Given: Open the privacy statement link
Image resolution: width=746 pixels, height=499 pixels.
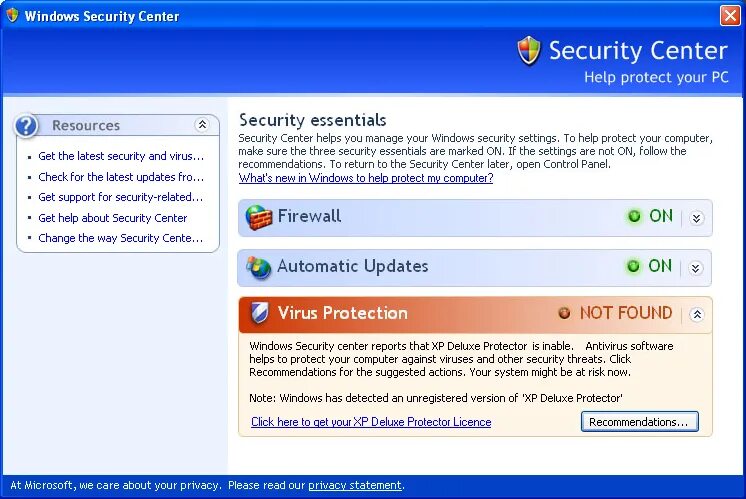Looking at the screenshot, I should 355,485.
